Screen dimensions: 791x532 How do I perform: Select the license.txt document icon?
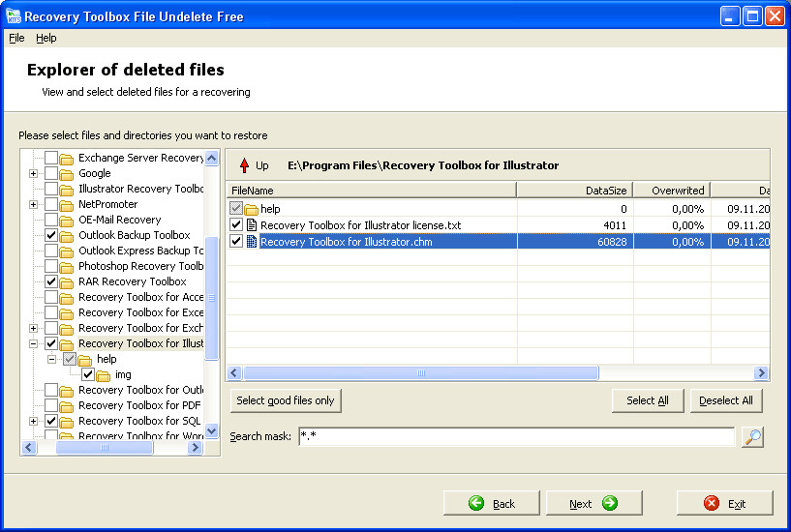point(251,225)
